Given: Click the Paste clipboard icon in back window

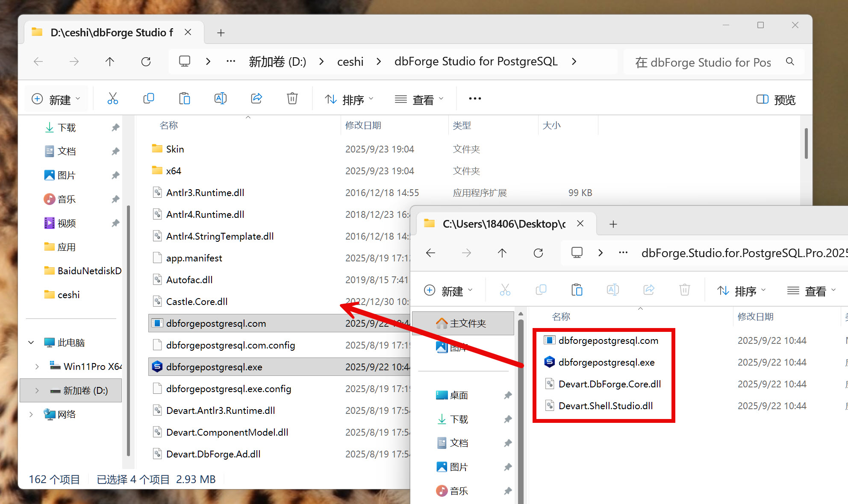Looking at the screenshot, I should point(184,99).
